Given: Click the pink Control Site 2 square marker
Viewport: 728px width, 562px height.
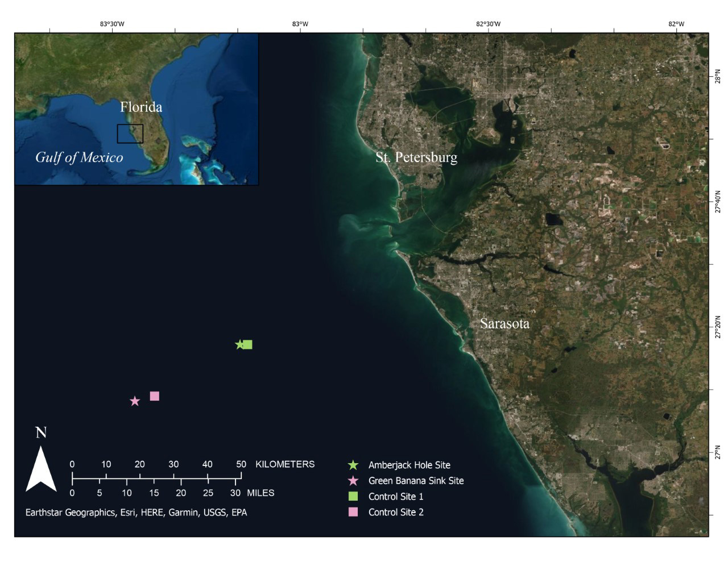Looking at the screenshot, I should [x=155, y=396].
